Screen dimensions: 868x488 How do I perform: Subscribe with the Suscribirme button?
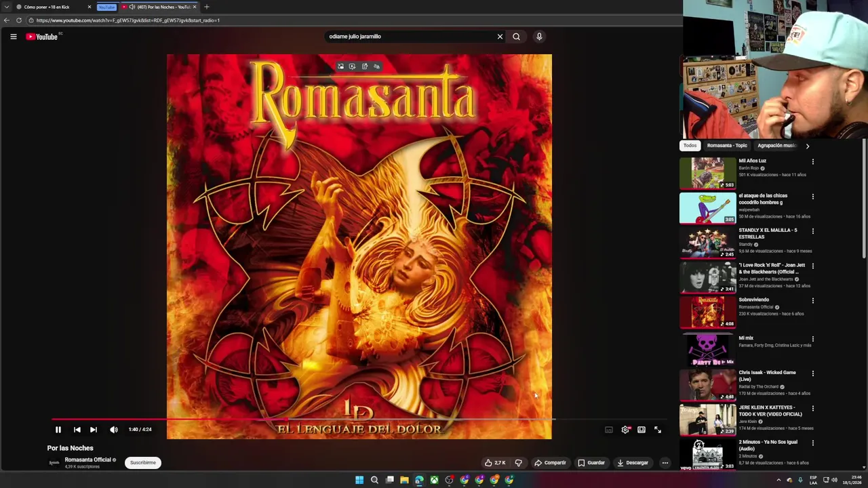point(143,463)
